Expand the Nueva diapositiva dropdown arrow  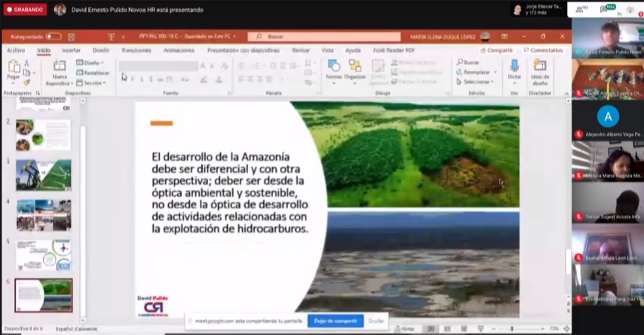tap(72, 84)
